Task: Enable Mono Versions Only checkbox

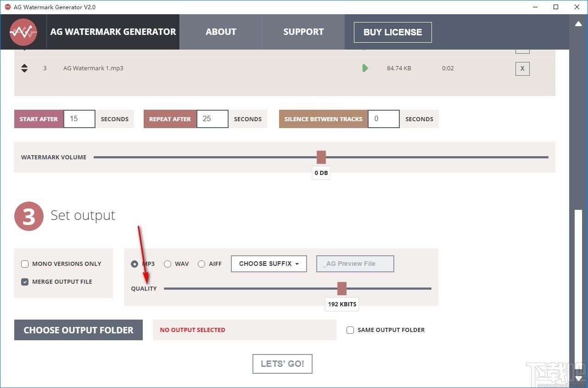Action: click(x=25, y=264)
